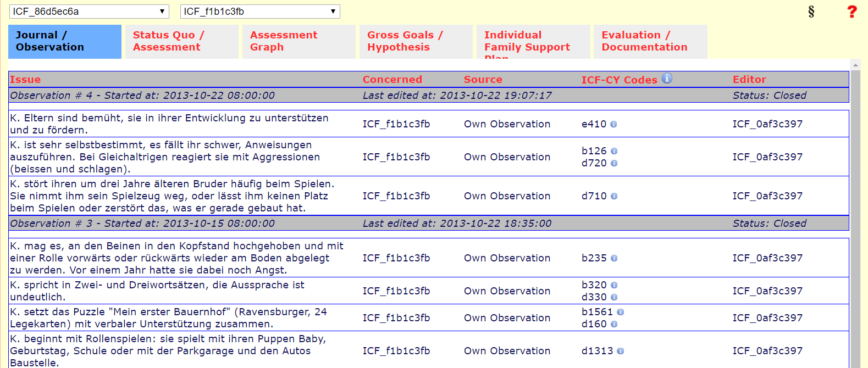
Task: Click Observation # 4 header row
Action: pyautogui.click(x=429, y=96)
